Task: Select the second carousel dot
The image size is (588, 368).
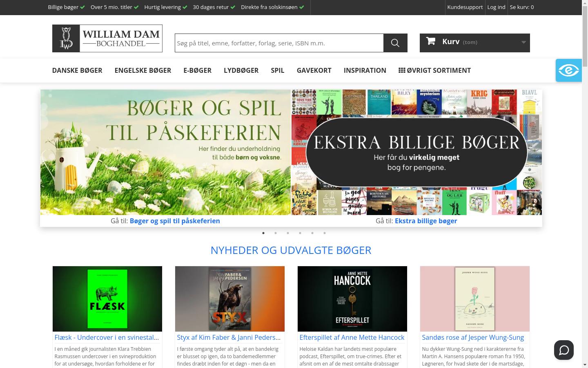Action: point(276,233)
